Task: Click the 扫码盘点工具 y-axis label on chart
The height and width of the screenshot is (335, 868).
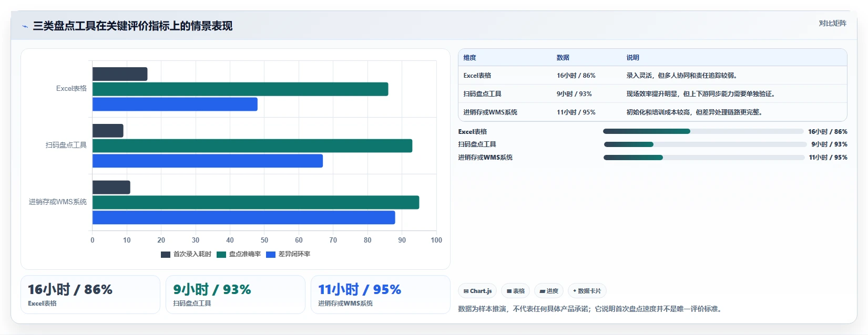Action: 66,145
